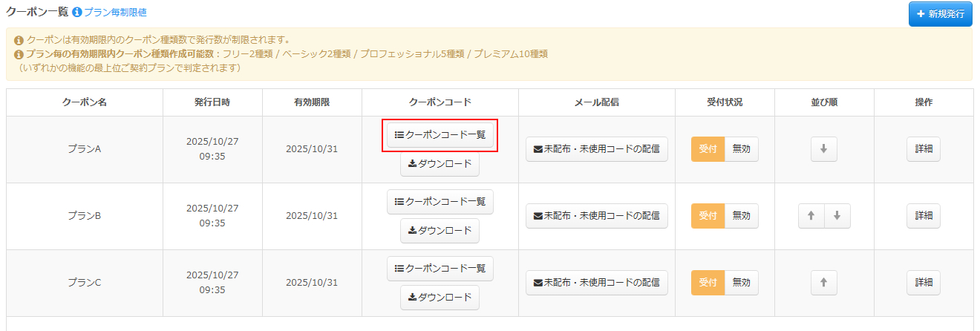Move プランB up with arrow icon
The width and height of the screenshot is (980, 331).
click(811, 216)
